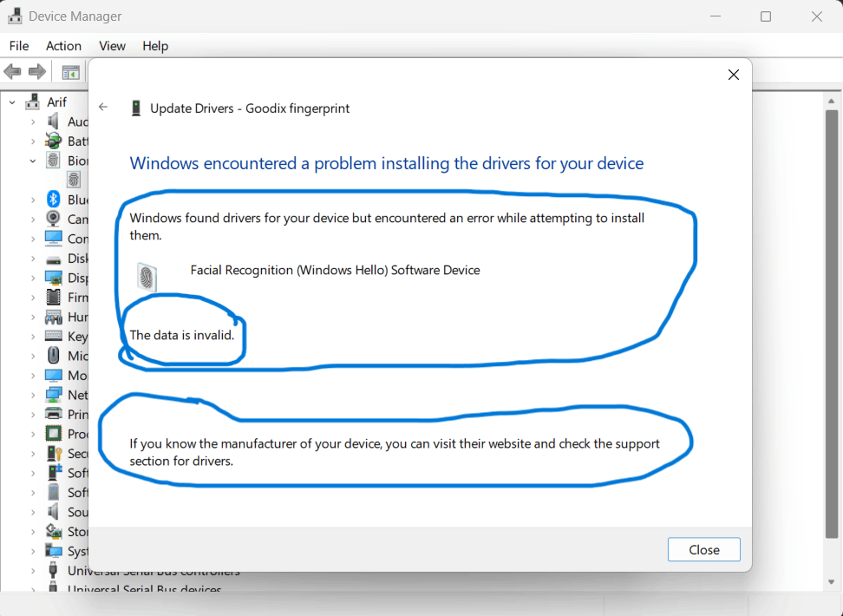Collapse the Arif computer root node

tap(12, 102)
